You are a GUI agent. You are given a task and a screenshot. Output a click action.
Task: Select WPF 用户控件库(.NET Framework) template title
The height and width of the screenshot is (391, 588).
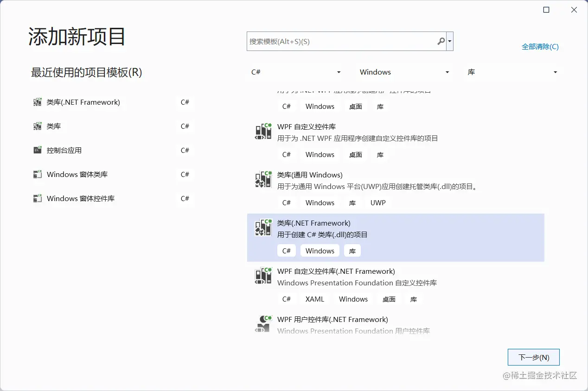pos(332,319)
